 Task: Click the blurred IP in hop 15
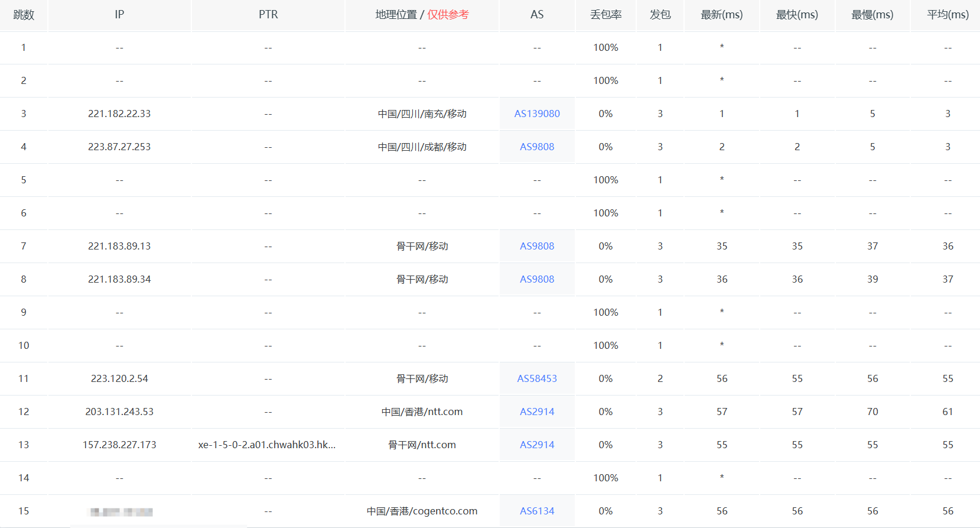pos(121,511)
